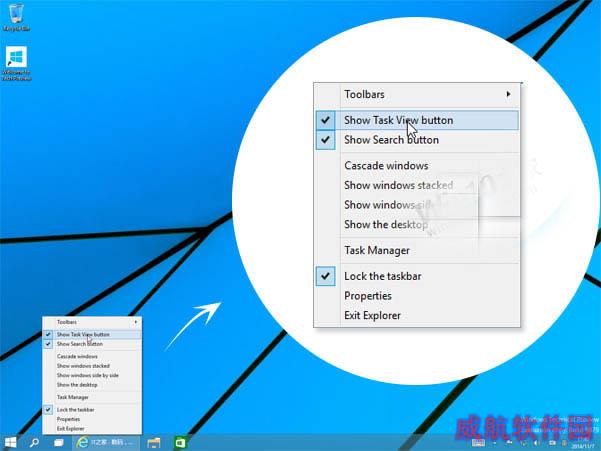Switch to the Internet Explorer taskbar window

coord(106,443)
